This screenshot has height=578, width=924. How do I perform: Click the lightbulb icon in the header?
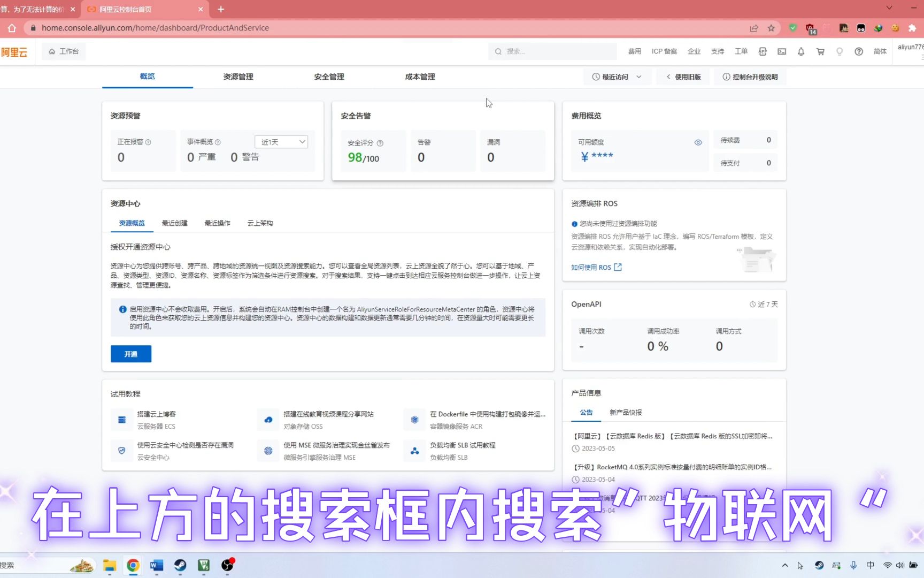pyautogui.click(x=840, y=51)
